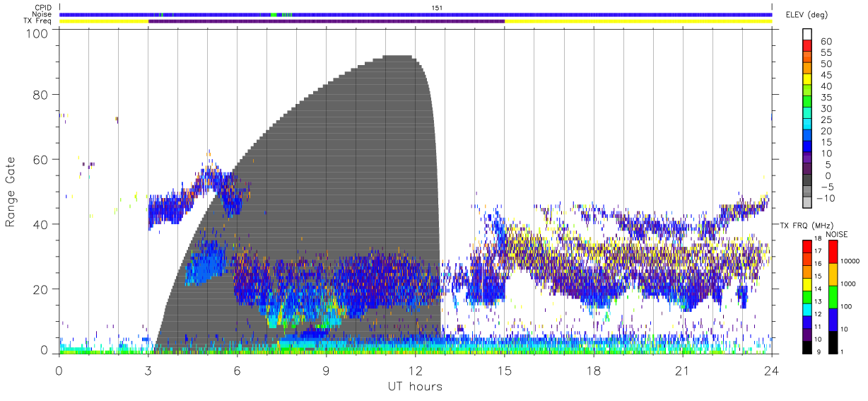Click x-axis tick label "9" on UT hours axis
Image resolution: width=868 pixels, height=401 pixels.
[326, 371]
